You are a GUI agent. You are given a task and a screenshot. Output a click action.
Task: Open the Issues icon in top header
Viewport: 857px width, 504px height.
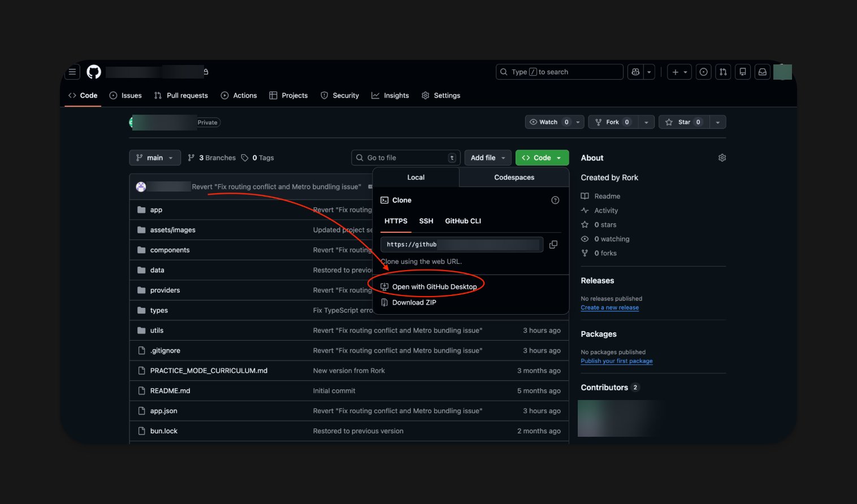pyautogui.click(x=703, y=72)
